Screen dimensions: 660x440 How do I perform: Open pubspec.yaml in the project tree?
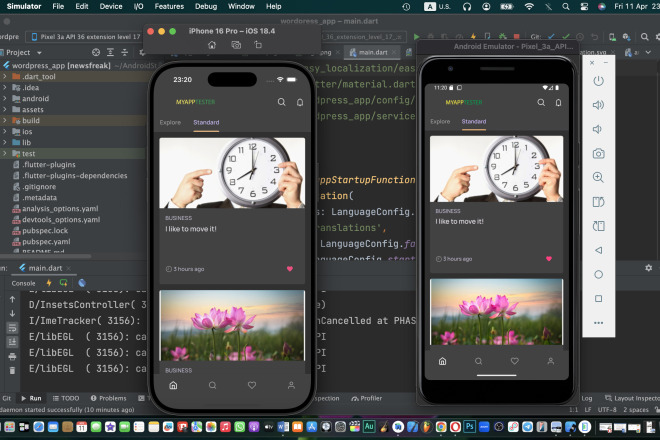tap(46, 242)
